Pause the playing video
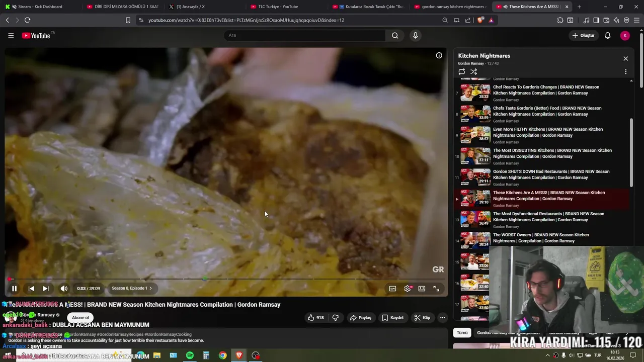This screenshot has width=644, height=362. (x=14, y=289)
